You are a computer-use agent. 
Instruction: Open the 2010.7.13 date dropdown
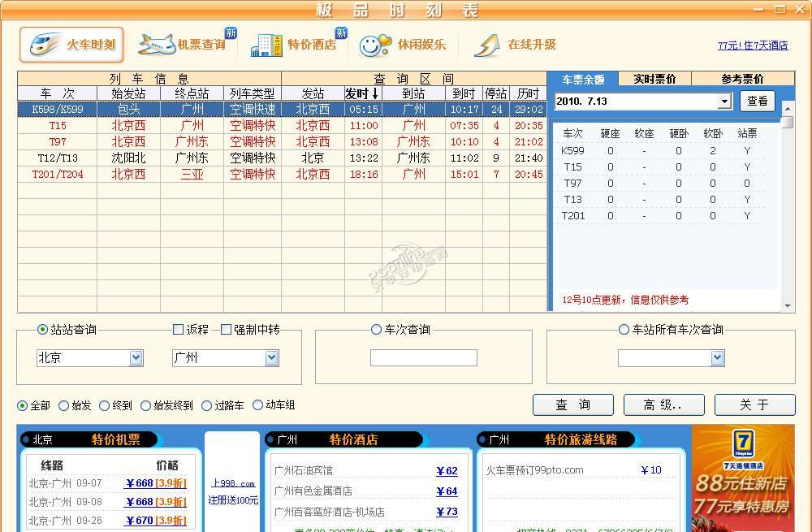725,101
